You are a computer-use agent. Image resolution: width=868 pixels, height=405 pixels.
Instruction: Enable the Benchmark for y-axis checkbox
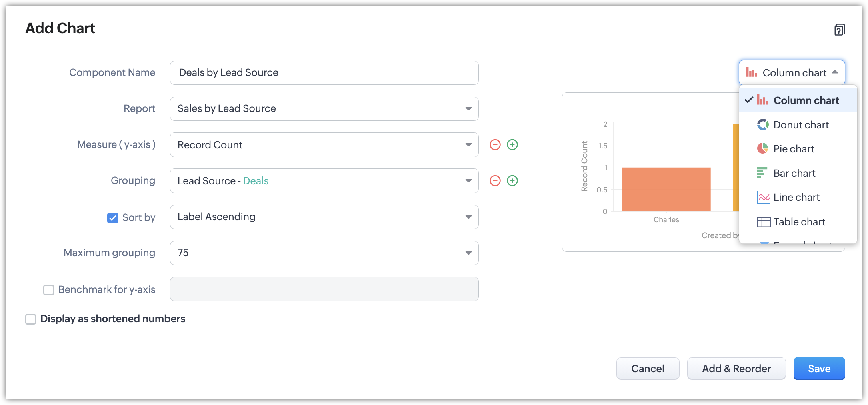click(x=48, y=290)
